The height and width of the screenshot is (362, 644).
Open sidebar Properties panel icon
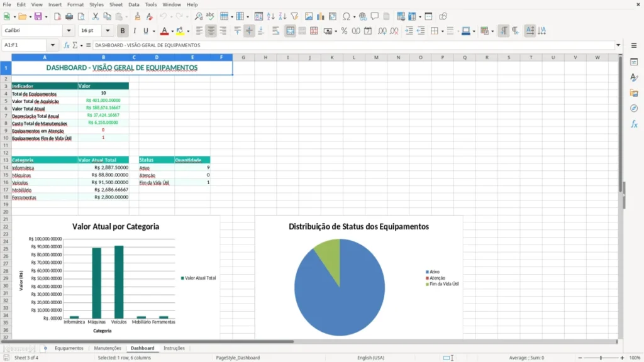634,62
